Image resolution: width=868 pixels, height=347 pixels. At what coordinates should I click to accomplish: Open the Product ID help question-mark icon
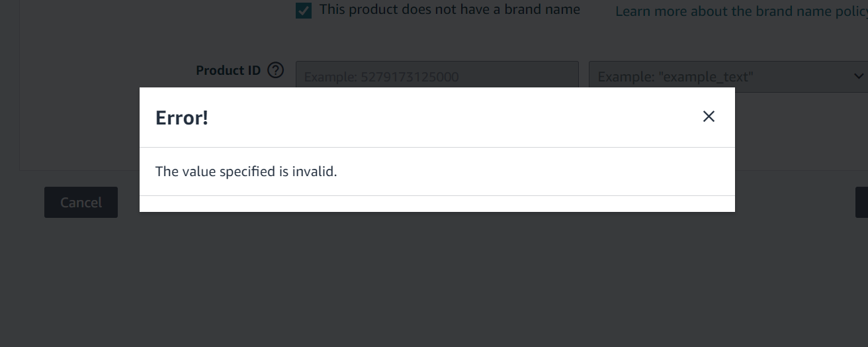(275, 70)
